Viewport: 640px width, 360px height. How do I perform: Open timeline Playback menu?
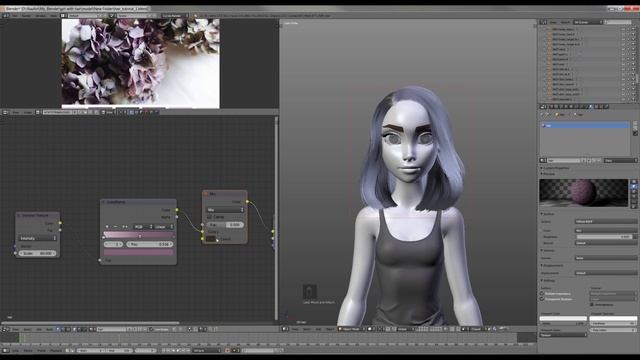[56, 350]
